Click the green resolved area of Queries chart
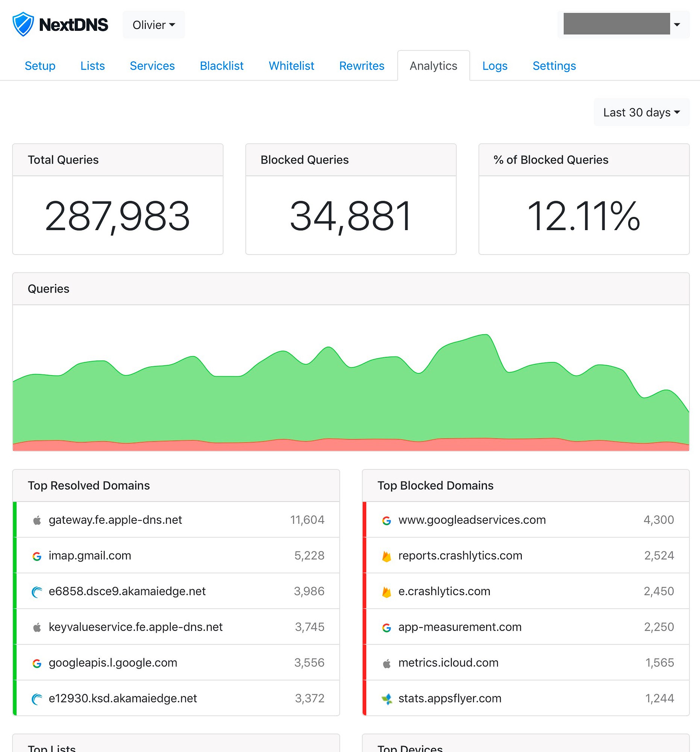 [x=351, y=401]
